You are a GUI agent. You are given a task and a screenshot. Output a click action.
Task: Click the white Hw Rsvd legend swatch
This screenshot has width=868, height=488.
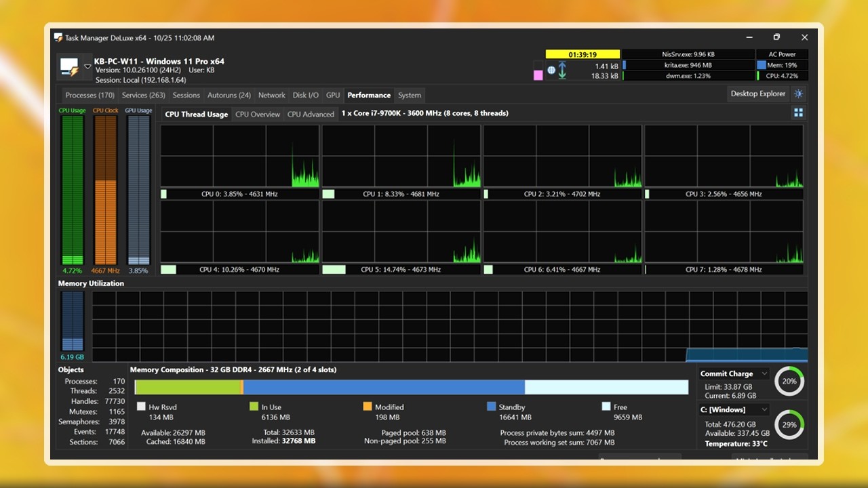pyautogui.click(x=141, y=407)
